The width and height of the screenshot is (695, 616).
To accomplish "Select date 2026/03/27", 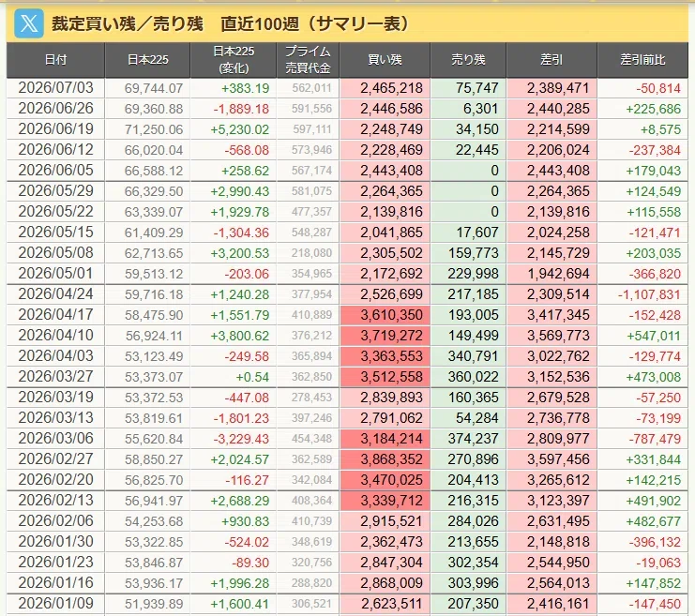I will coord(56,376).
